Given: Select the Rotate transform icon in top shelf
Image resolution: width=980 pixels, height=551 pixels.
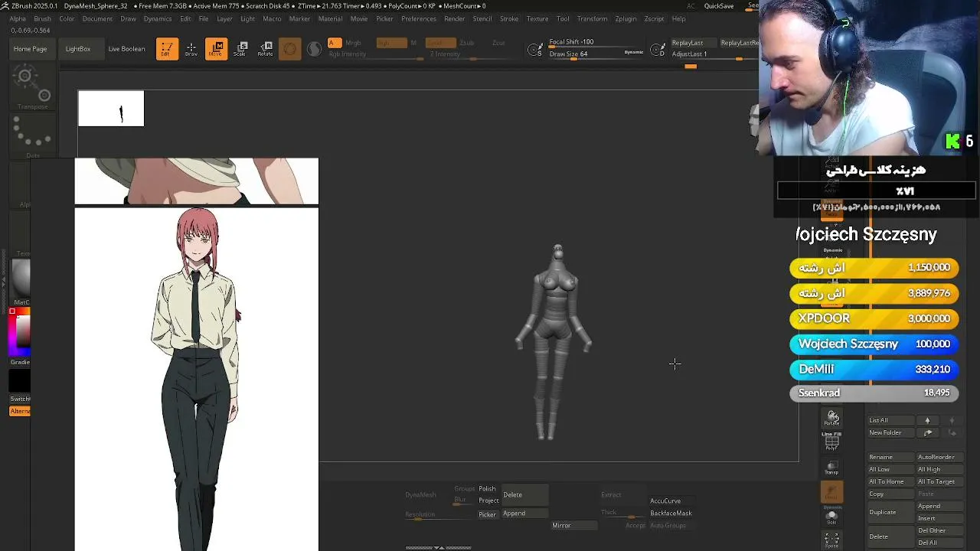Looking at the screenshot, I should pyautogui.click(x=265, y=49).
